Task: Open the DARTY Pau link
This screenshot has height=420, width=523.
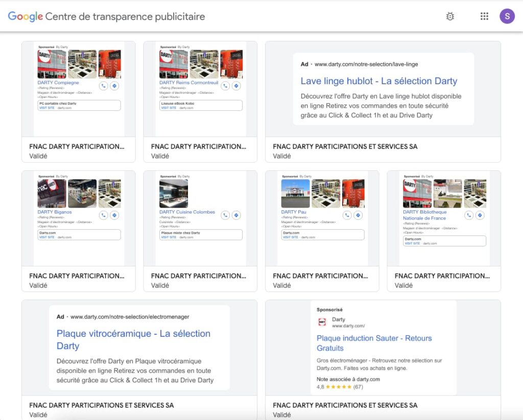Action: click(294, 212)
